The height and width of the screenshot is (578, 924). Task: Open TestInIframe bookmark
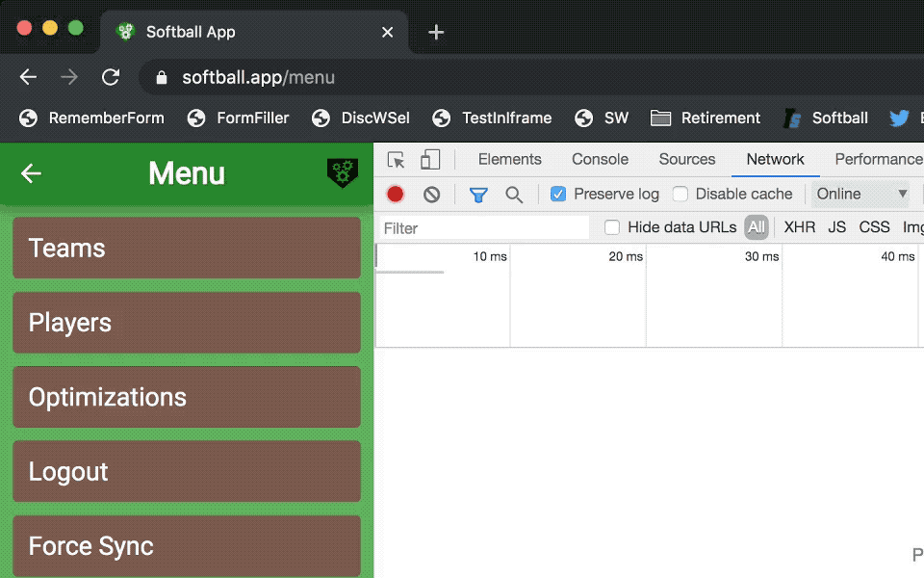492,118
